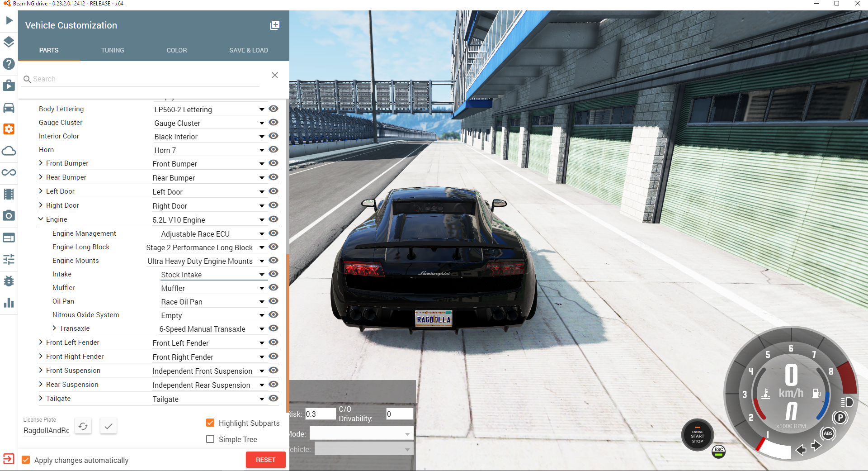
Task: Click the infinity loop icon in the sidebar
Action: pyautogui.click(x=9, y=172)
